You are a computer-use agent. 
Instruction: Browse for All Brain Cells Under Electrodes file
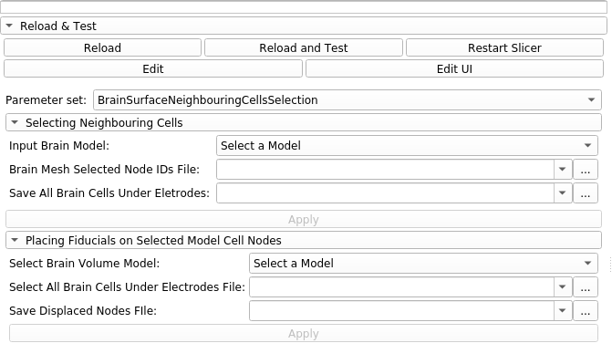pyautogui.click(x=585, y=287)
